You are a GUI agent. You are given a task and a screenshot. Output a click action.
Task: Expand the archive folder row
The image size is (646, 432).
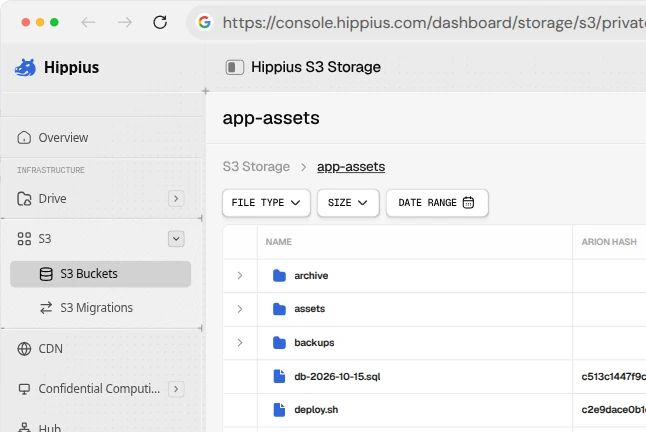click(240, 276)
